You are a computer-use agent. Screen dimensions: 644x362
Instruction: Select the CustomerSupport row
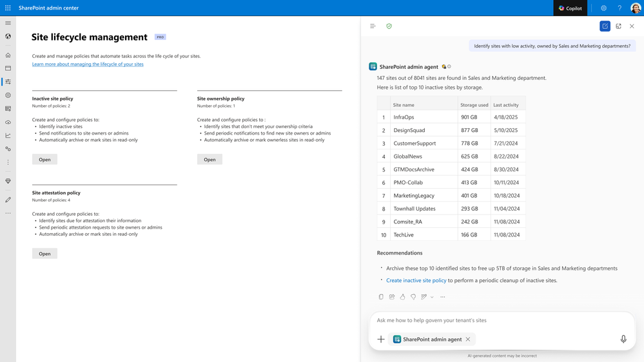(x=451, y=143)
